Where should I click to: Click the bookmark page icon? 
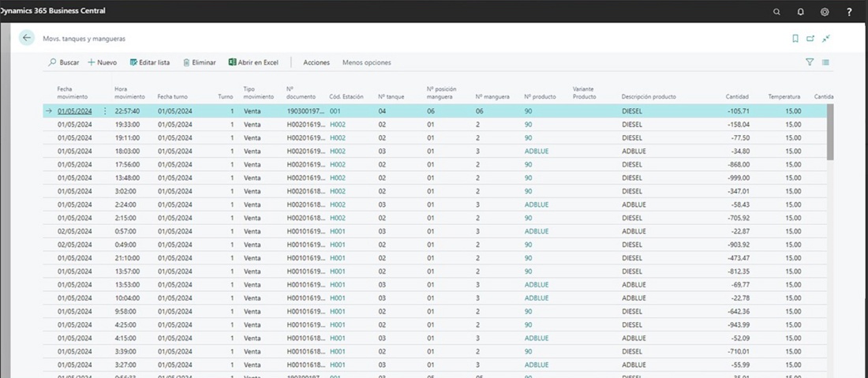795,38
